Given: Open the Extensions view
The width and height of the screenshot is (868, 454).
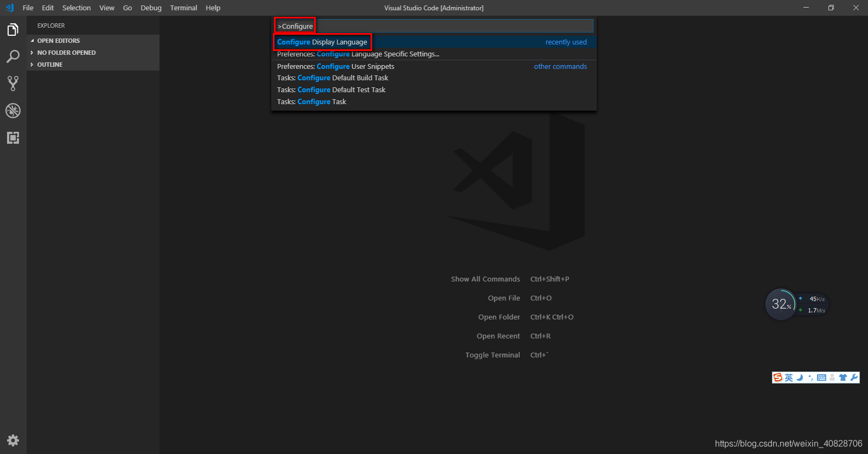Looking at the screenshot, I should tap(13, 138).
